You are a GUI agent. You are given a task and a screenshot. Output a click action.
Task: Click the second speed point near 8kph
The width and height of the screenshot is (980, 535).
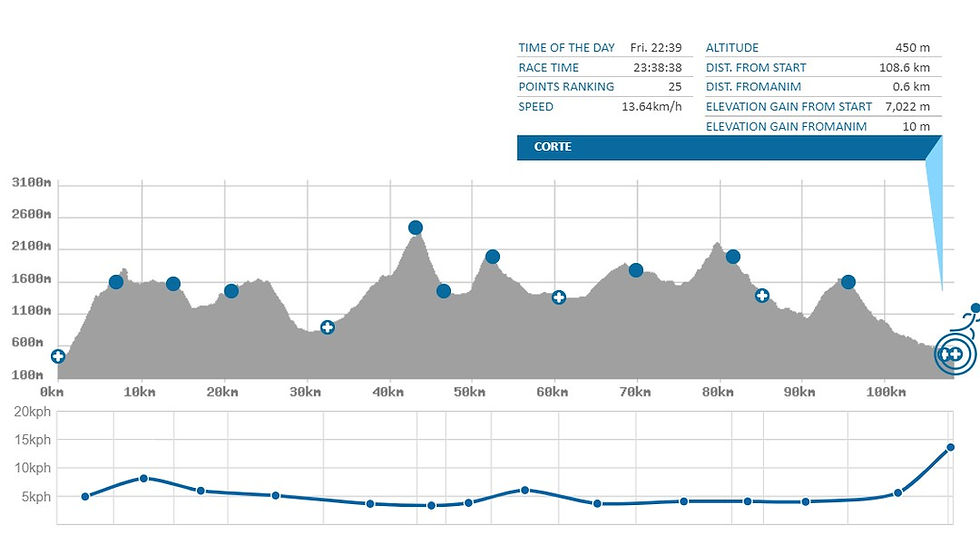coord(144,478)
